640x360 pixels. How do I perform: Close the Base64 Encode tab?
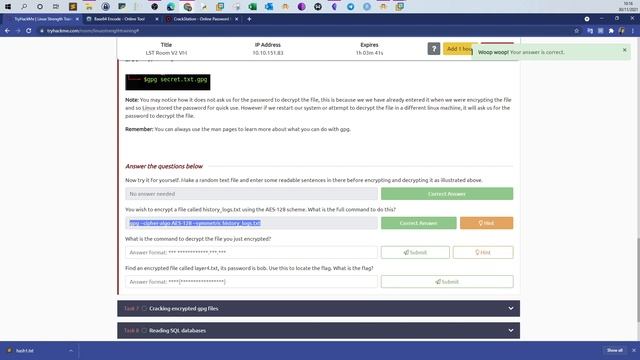[157, 19]
